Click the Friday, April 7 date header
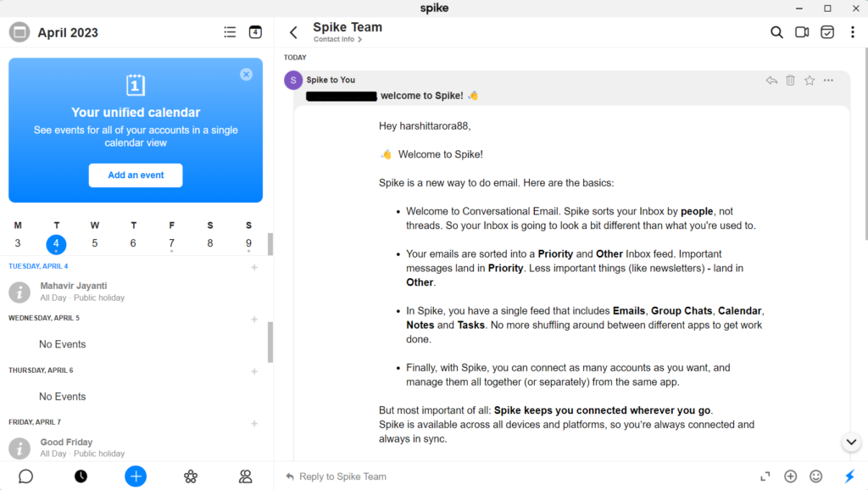The height and width of the screenshot is (490, 868). (x=35, y=422)
